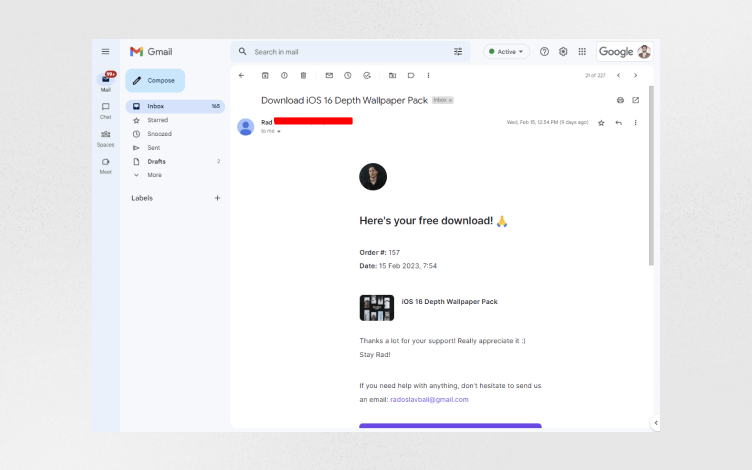The height and width of the screenshot is (470, 752).
Task: Open the Active status dropdown
Action: point(506,52)
